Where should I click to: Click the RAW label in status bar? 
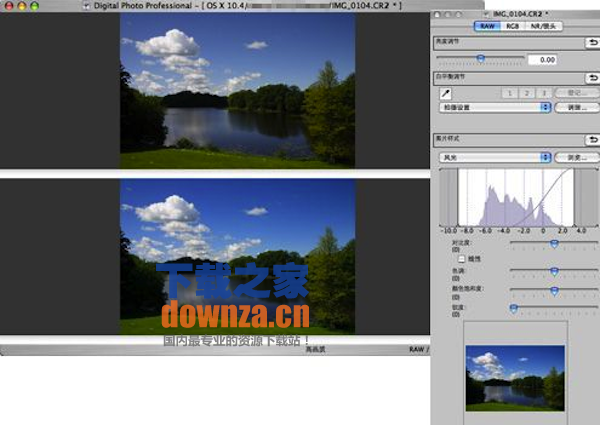417,349
